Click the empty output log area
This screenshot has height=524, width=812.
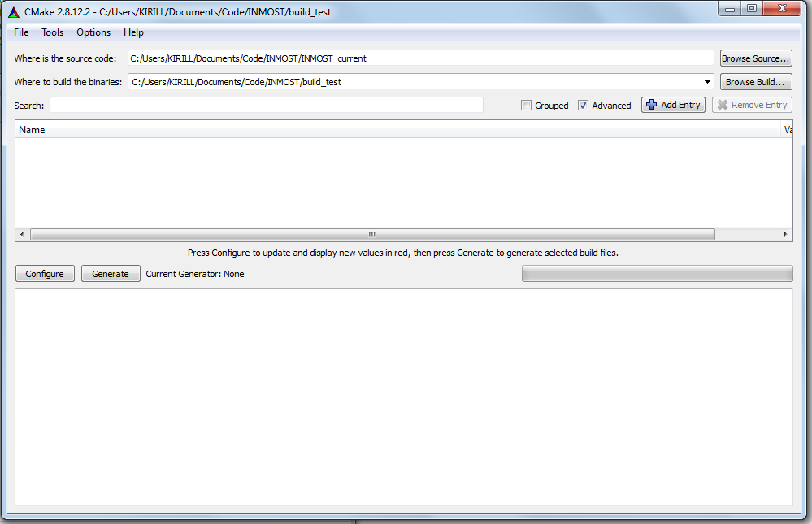404,397
